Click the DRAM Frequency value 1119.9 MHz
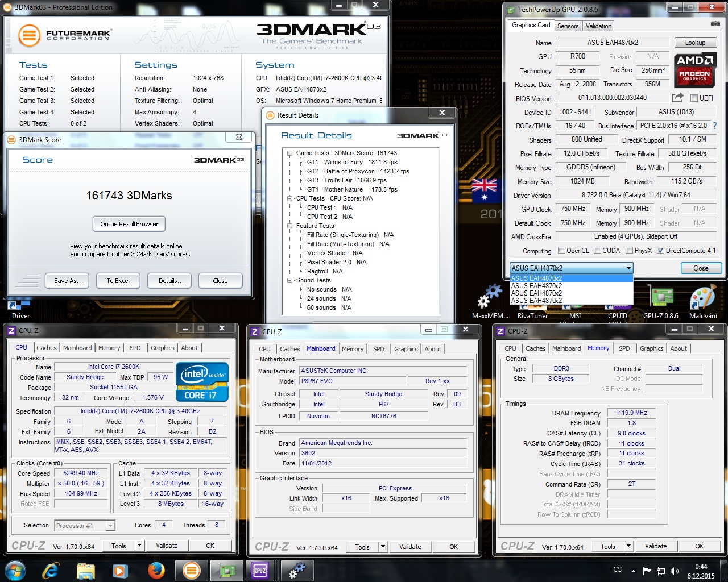 pos(631,413)
